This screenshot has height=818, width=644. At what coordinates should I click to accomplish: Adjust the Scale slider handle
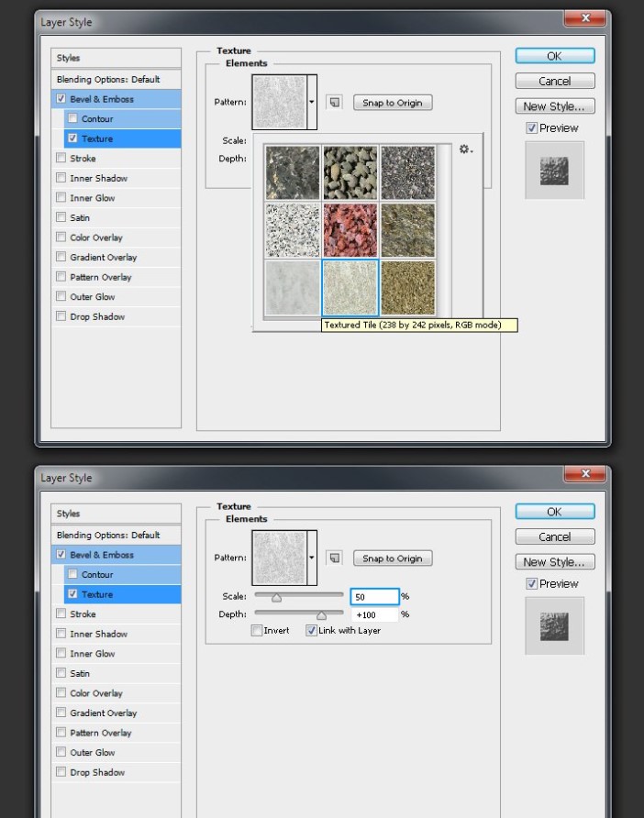point(277,598)
